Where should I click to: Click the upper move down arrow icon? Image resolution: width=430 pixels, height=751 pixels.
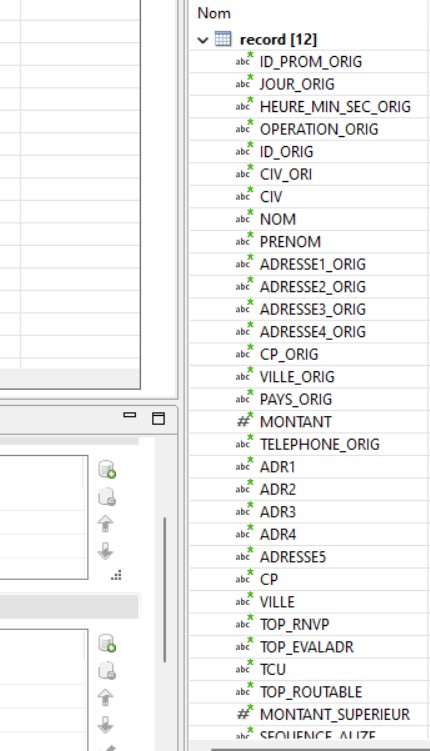(105, 551)
